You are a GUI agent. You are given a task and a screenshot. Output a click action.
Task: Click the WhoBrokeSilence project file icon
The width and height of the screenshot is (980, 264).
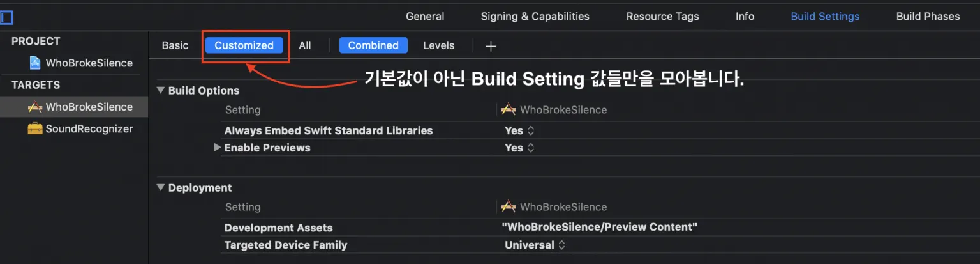35,63
